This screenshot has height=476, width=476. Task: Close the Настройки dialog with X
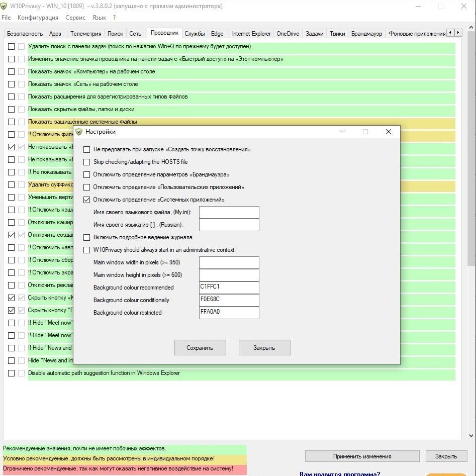pos(388,132)
